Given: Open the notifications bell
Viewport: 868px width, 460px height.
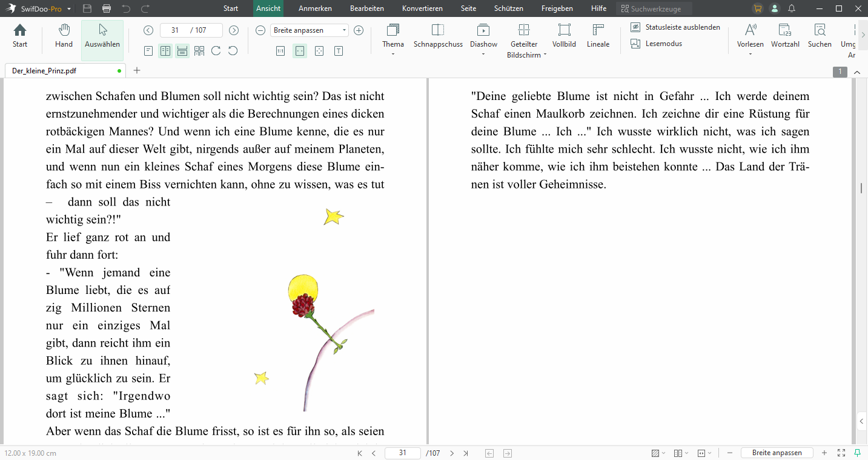Looking at the screenshot, I should (x=792, y=8).
